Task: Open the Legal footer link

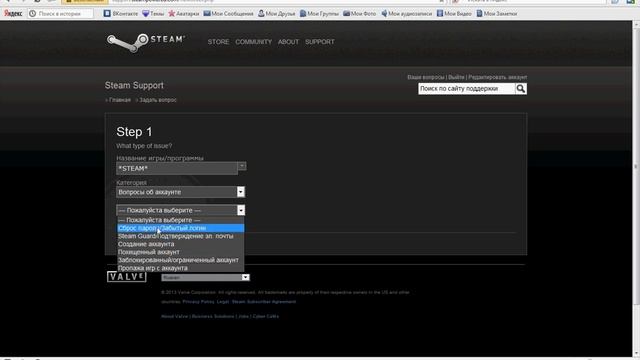Action: pyautogui.click(x=223, y=302)
